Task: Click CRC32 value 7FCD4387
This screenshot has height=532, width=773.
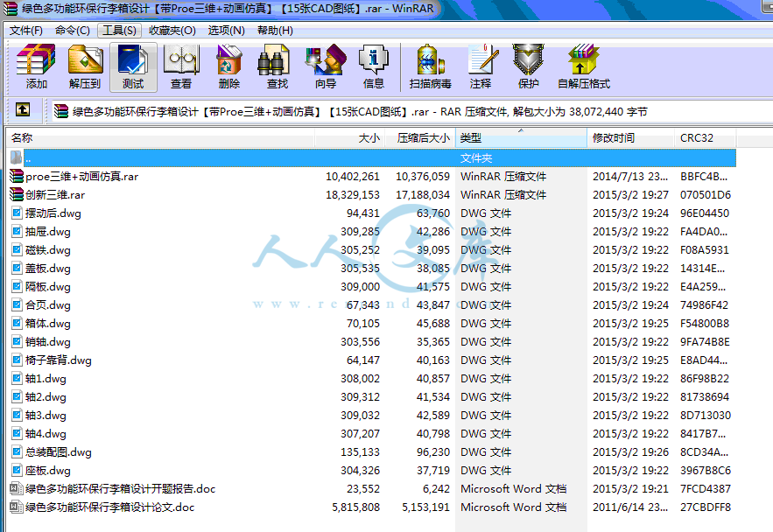Action: tap(706, 488)
